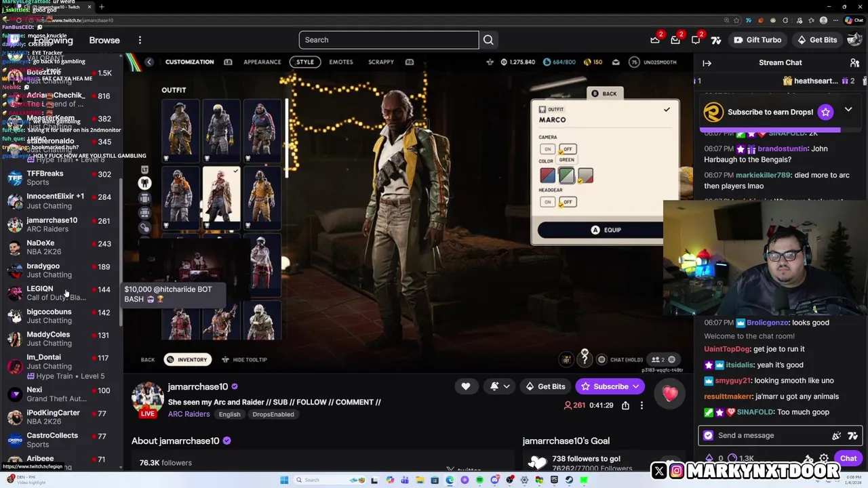868x488 pixels.
Task: Click chat identity badge icon in message box
Action: [x=709, y=436]
